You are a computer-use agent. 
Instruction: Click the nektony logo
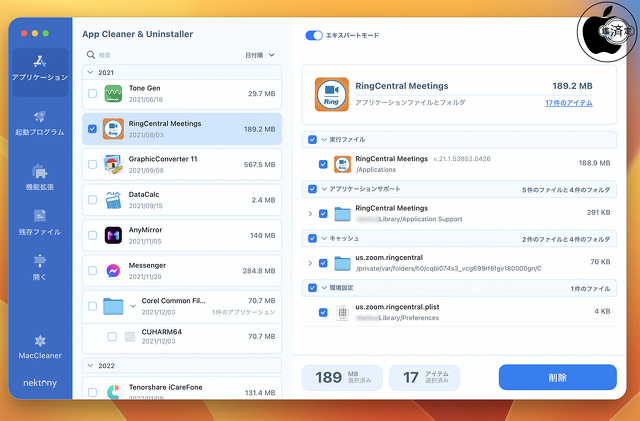pos(40,383)
